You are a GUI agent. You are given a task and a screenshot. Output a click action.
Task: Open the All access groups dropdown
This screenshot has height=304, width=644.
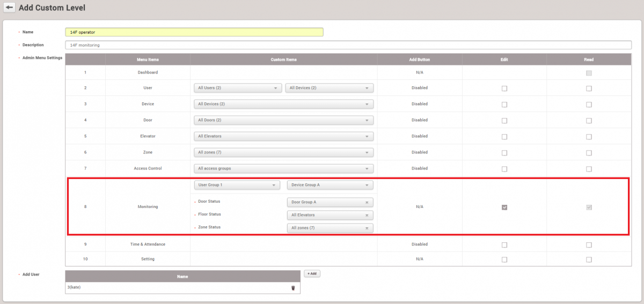(x=283, y=168)
